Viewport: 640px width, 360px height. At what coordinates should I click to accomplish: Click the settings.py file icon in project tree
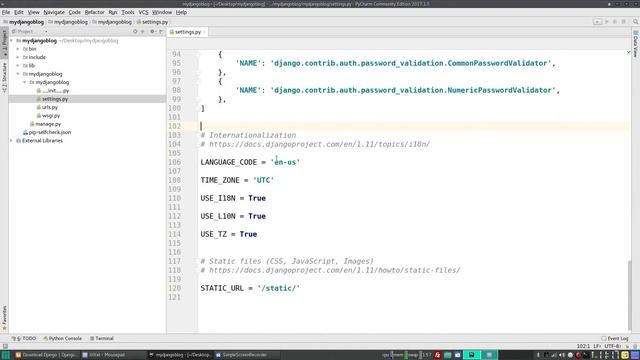pyautogui.click(x=39, y=99)
